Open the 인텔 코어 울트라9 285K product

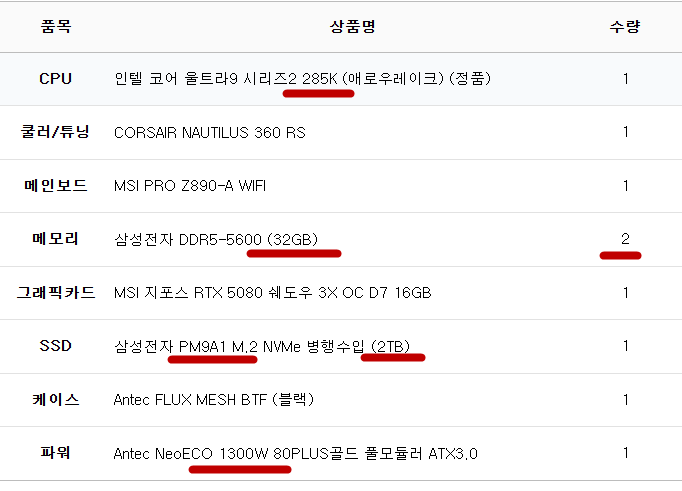[302, 78]
